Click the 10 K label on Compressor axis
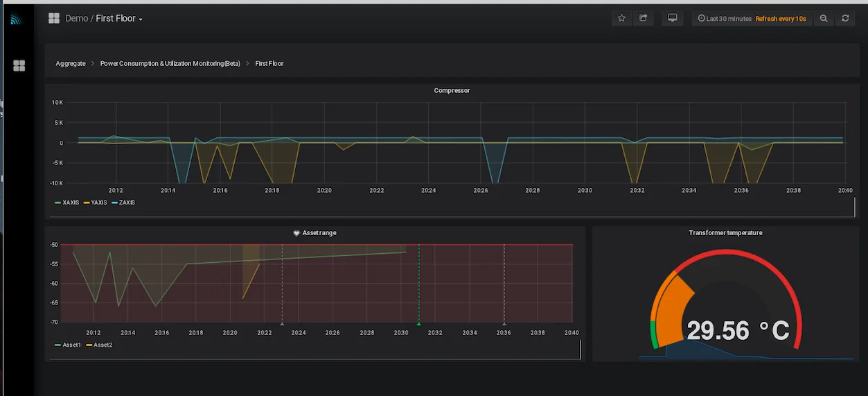Screen dimensions: 868x396 click(x=57, y=102)
